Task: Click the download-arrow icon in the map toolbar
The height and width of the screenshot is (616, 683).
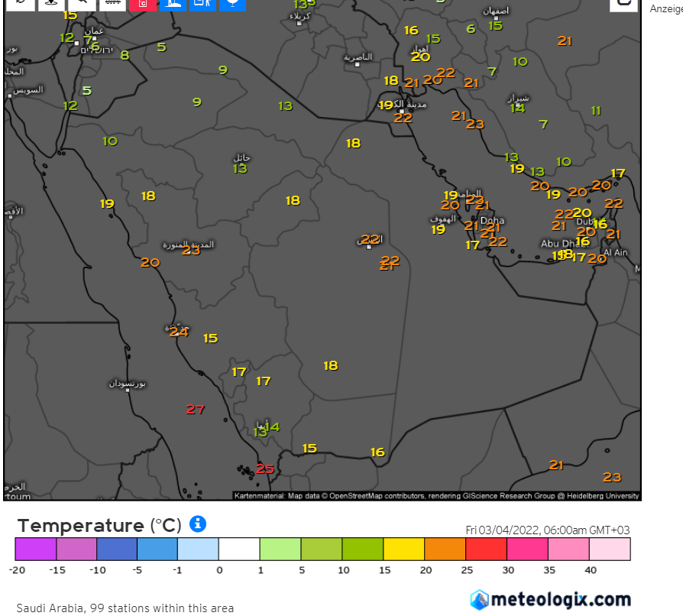Action: tap(50, 3)
